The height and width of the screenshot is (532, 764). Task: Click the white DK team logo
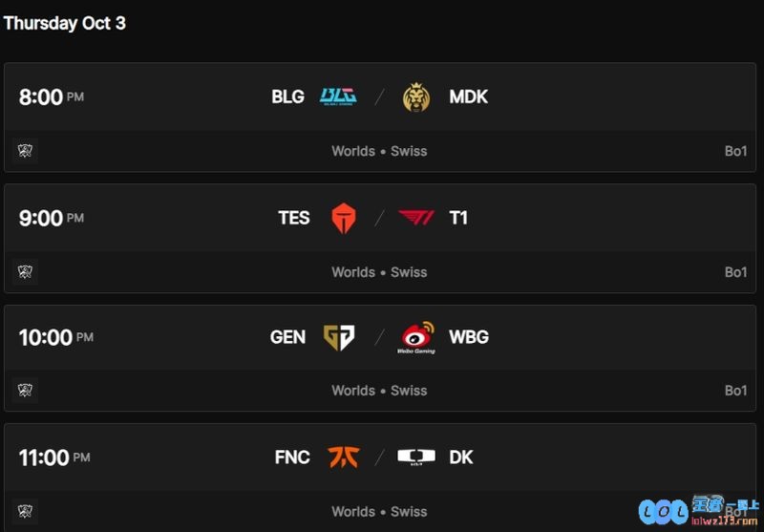point(416,457)
